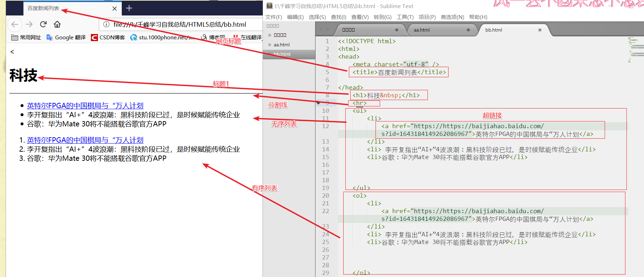
Task: Click unsaved dot on first unnamed tab
Action: click(x=397, y=30)
